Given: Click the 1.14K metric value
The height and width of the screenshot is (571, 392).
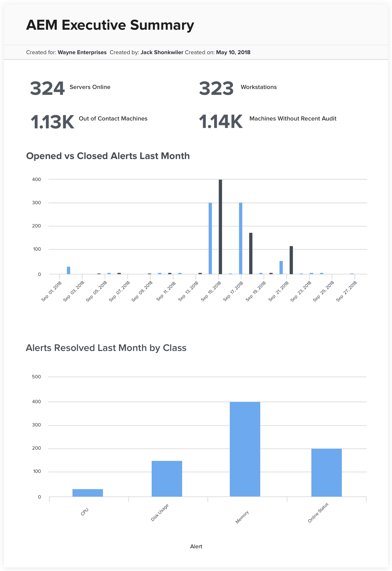Looking at the screenshot, I should [221, 122].
